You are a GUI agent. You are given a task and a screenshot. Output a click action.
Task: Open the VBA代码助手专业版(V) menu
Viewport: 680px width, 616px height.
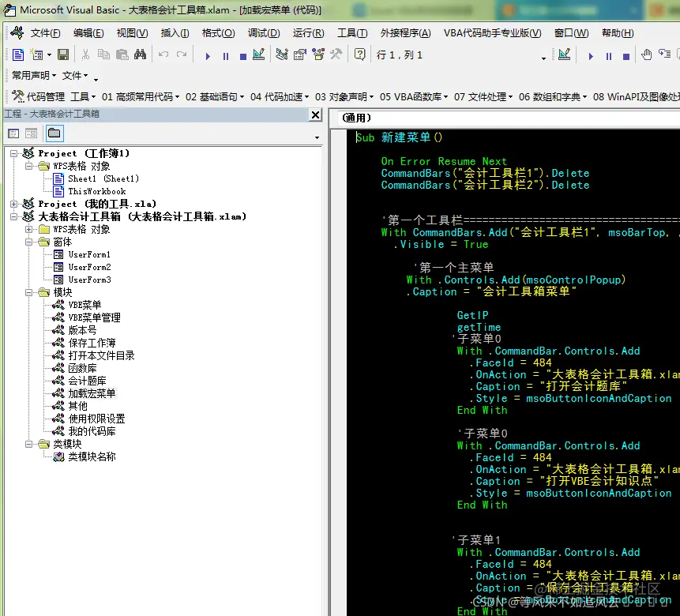492,33
